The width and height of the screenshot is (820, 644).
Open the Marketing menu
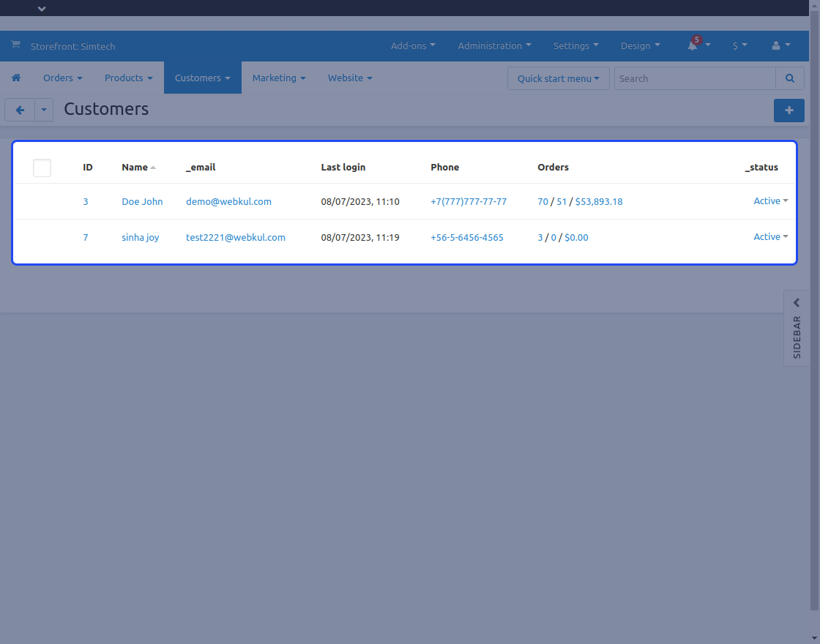point(279,78)
